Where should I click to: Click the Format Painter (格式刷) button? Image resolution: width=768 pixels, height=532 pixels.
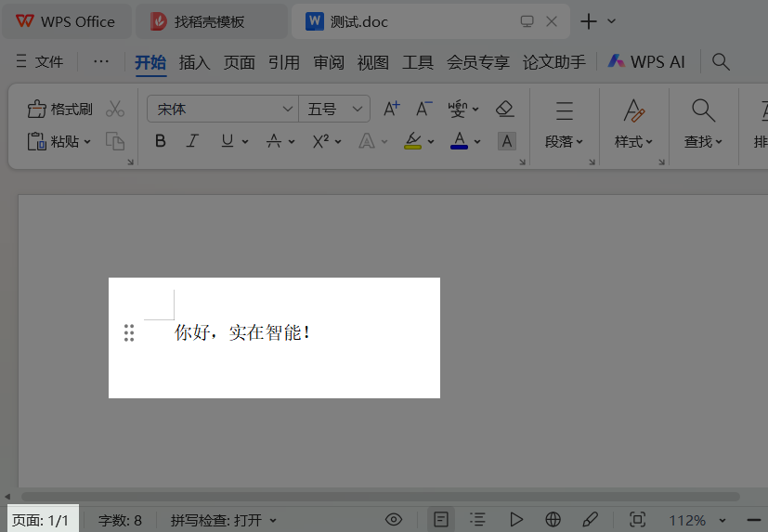(60, 110)
